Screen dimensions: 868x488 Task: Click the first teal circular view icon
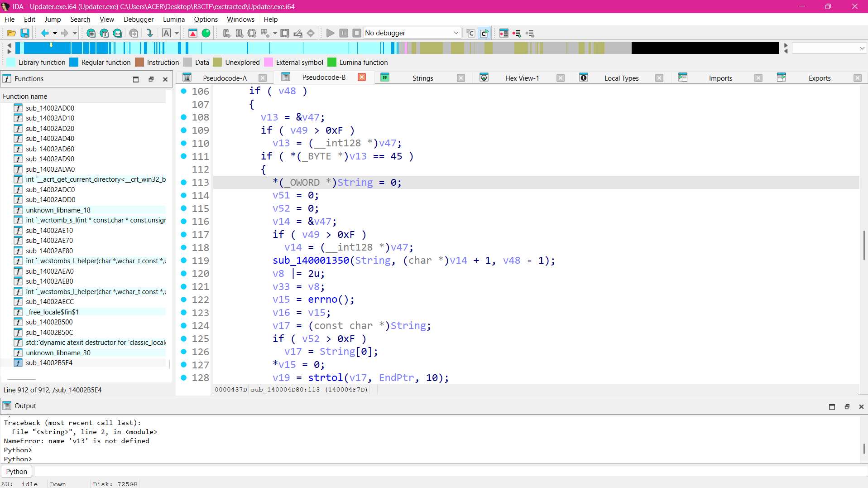(91, 33)
